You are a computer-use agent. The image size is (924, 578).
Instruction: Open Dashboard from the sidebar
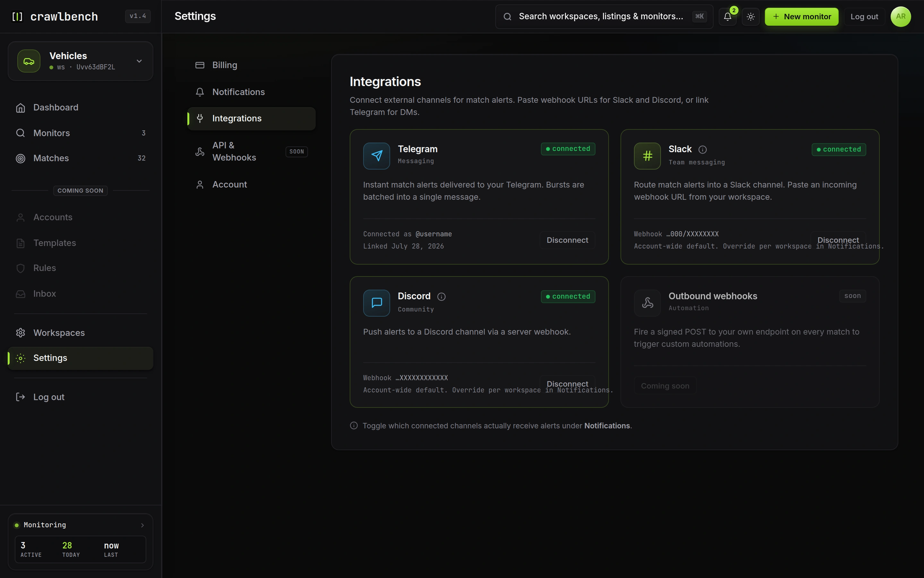point(80,108)
